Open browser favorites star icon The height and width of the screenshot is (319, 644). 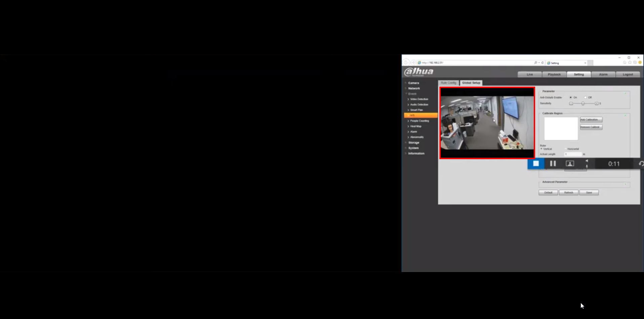[x=630, y=62]
